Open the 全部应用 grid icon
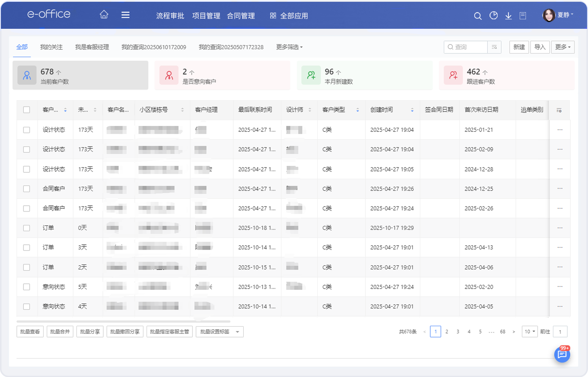 [x=273, y=16]
